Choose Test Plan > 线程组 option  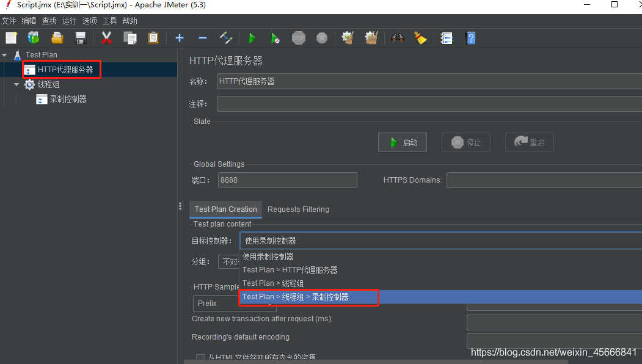click(440, 283)
